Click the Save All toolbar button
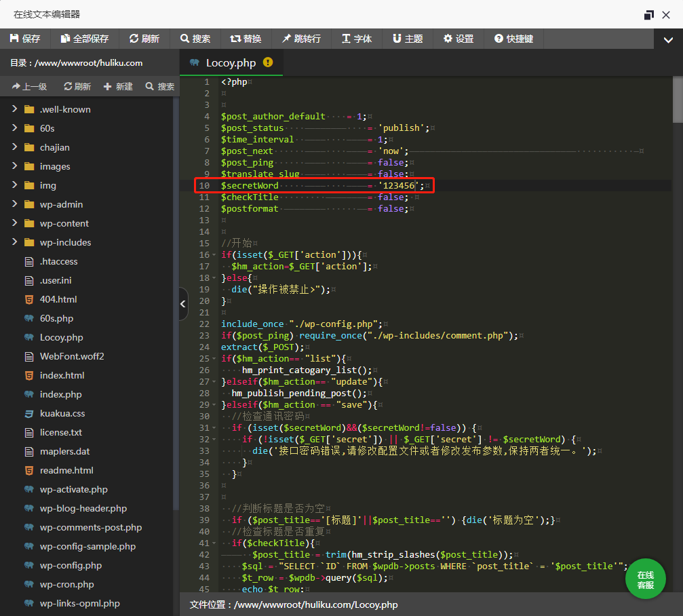This screenshot has height=616, width=683. coord(84,39)
